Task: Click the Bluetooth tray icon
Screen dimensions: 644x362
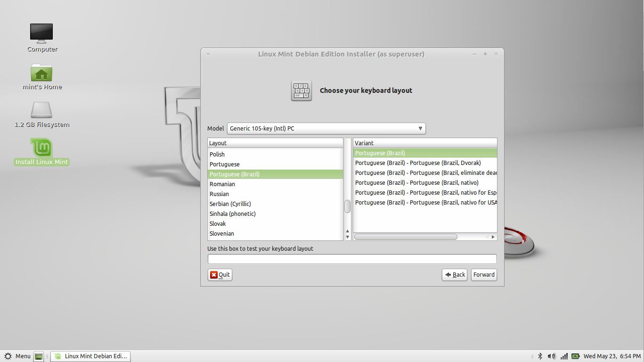Action: coord(540,356)
